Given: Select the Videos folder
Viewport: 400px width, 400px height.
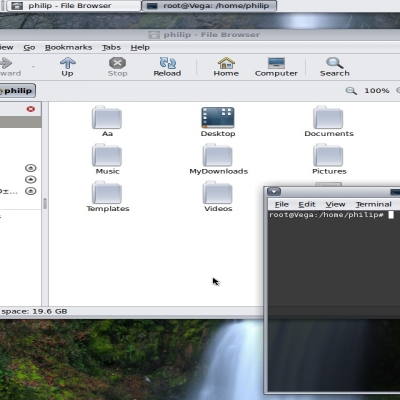Looking at the screenshot, I should [x=218, y=197].
